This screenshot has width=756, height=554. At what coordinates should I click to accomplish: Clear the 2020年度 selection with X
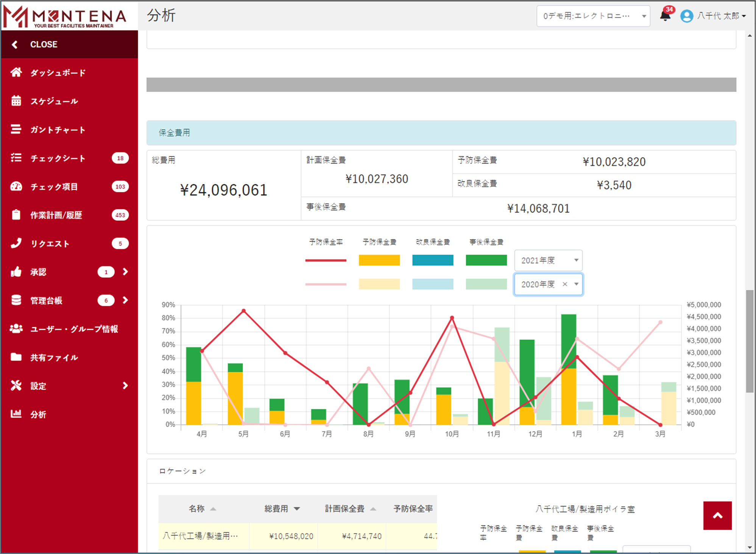tap(565, 284)
